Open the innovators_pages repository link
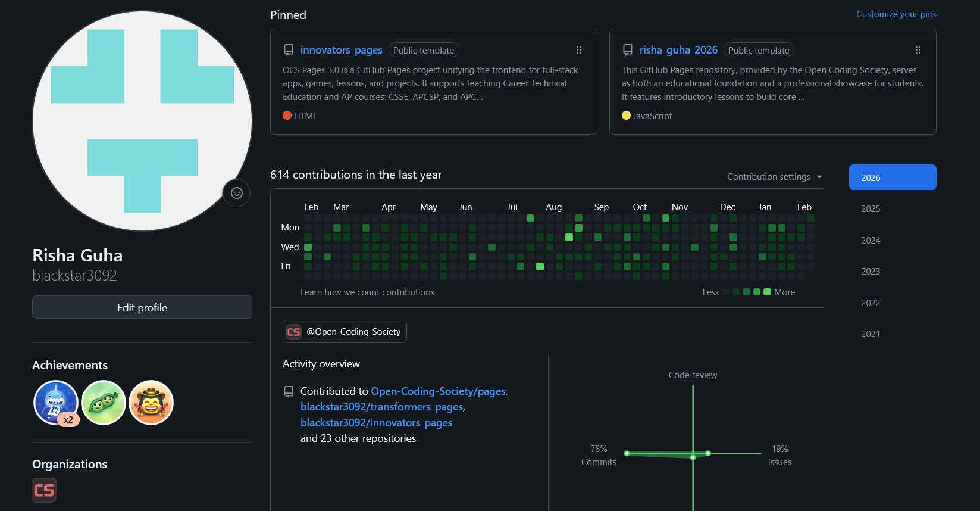This screenshot has height=511, width=980. (x=341, y=50)
